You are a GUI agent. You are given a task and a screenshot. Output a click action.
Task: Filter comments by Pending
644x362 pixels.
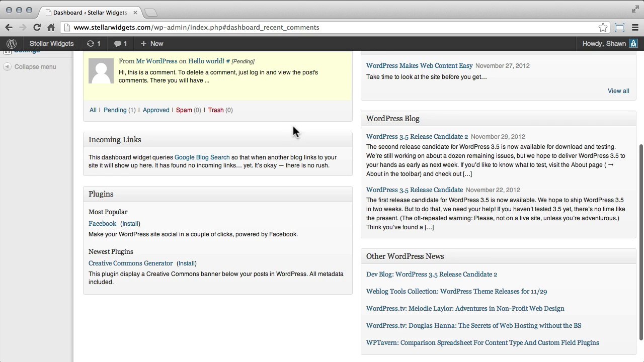point(115,110)
